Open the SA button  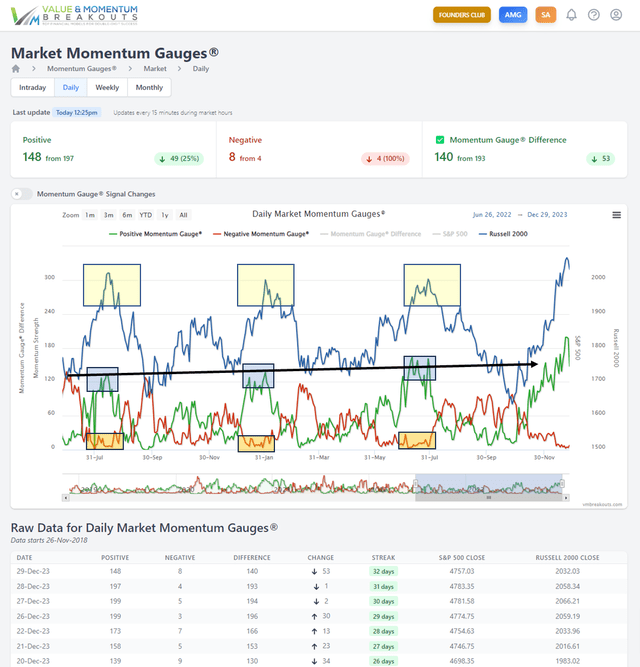point(546,15)
